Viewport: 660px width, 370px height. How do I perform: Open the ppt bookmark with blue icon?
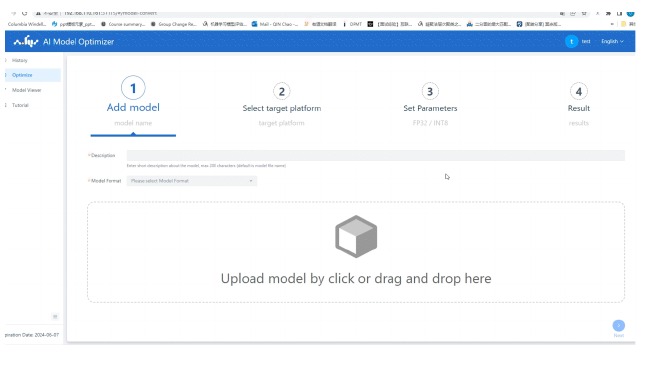[x=73, y=24]
